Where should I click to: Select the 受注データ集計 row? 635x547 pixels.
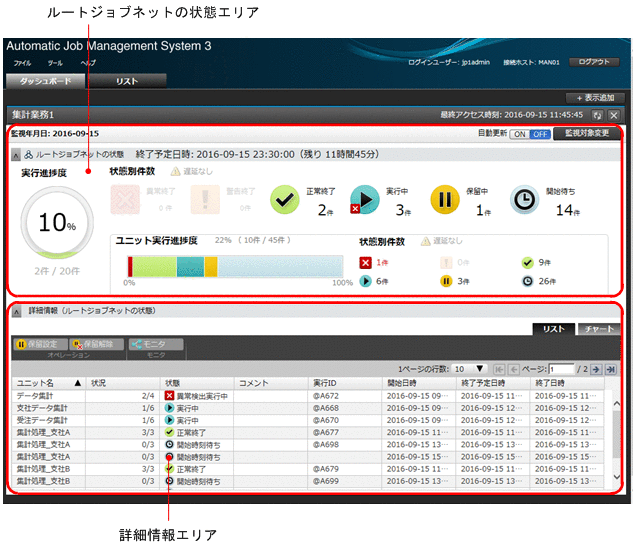308,420
